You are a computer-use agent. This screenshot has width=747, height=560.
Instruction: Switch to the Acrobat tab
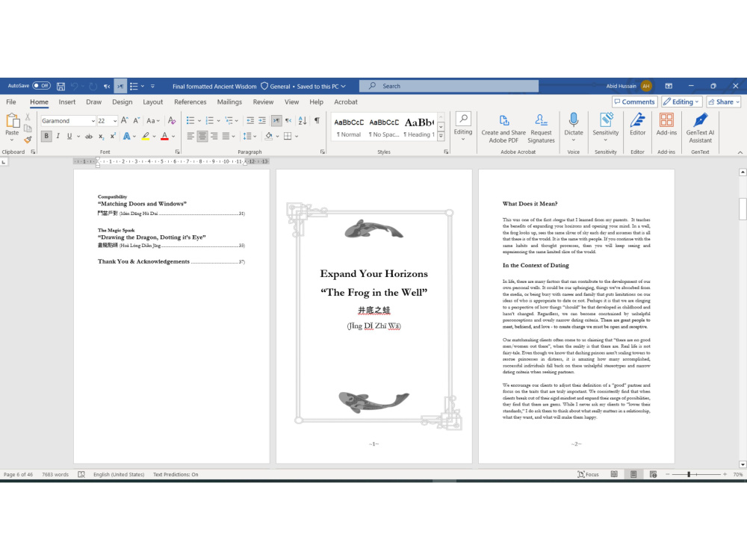pyautogui.click(x=346, y=102)
